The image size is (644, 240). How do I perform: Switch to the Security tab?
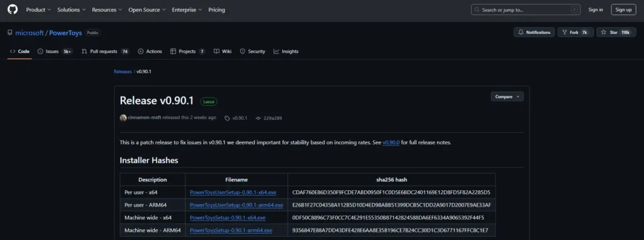[253, 52]
